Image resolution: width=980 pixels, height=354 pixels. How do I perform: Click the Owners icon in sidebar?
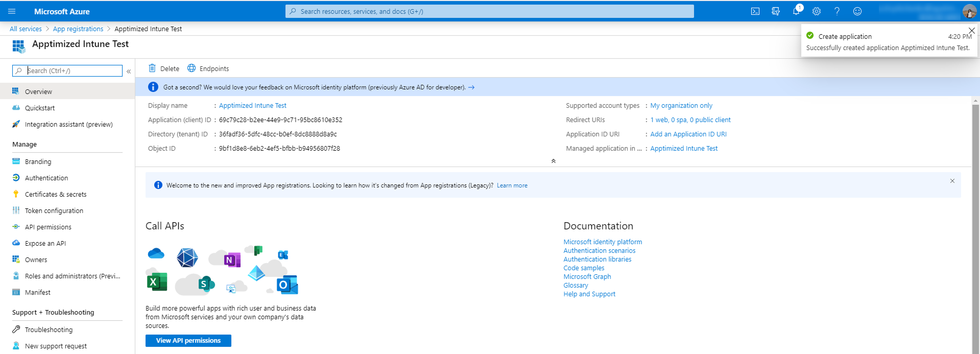click(x=16, y=259)
